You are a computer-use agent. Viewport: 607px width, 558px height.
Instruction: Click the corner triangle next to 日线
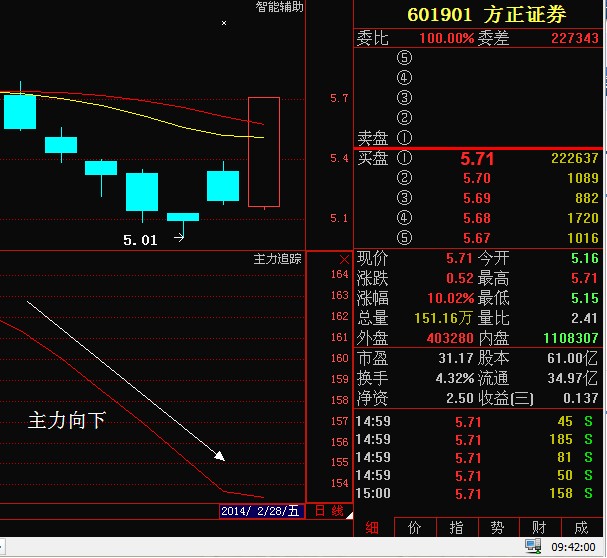(x=349, y=515)
